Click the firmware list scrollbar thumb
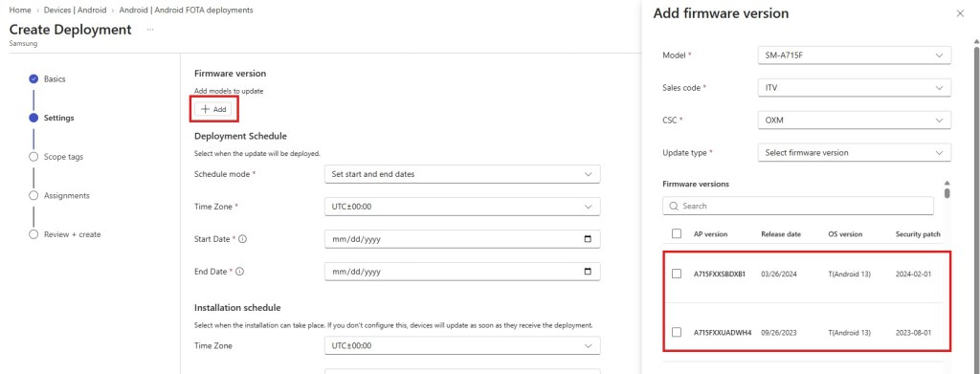 (947, 193)
